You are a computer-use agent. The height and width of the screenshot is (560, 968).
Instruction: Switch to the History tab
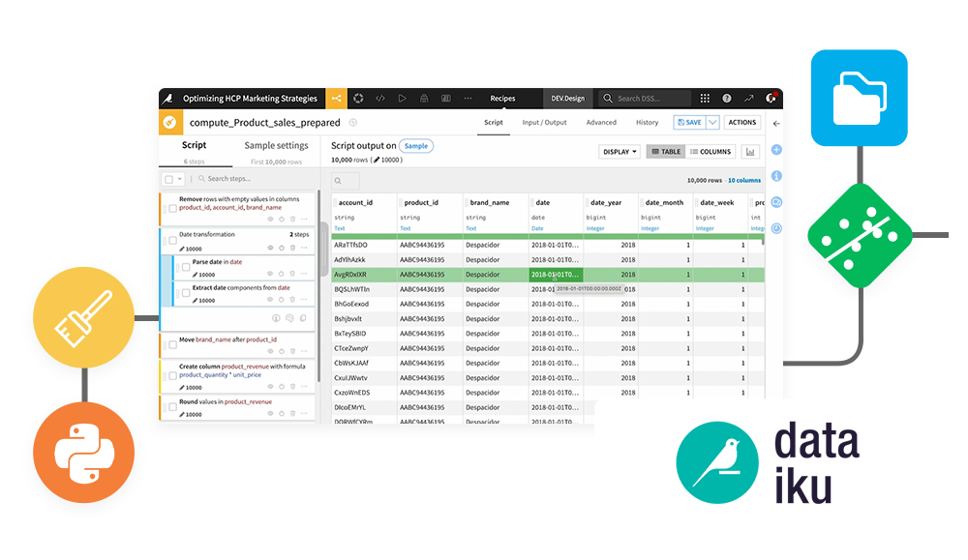(x=647, y=123)
